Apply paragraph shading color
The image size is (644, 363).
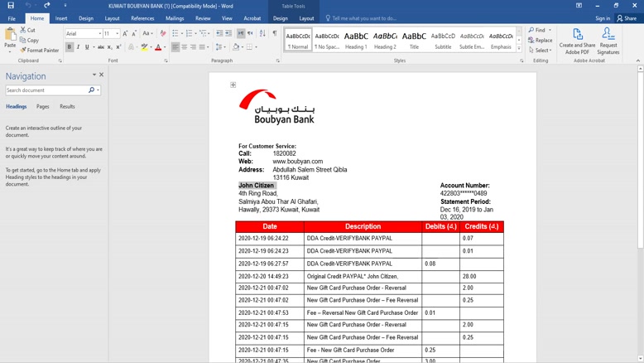click(236, 47)
